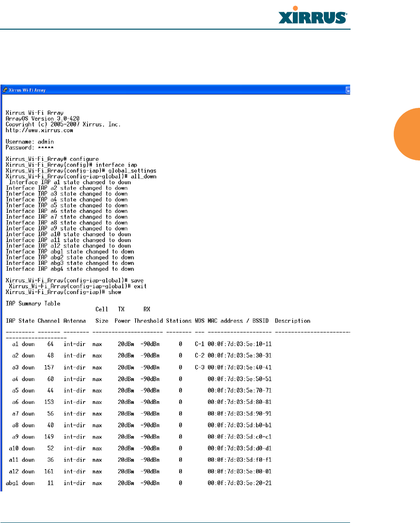Viewport: 420px width, 523px height.
Task: Click the 'Description' column header
Action: click(292, 321)
